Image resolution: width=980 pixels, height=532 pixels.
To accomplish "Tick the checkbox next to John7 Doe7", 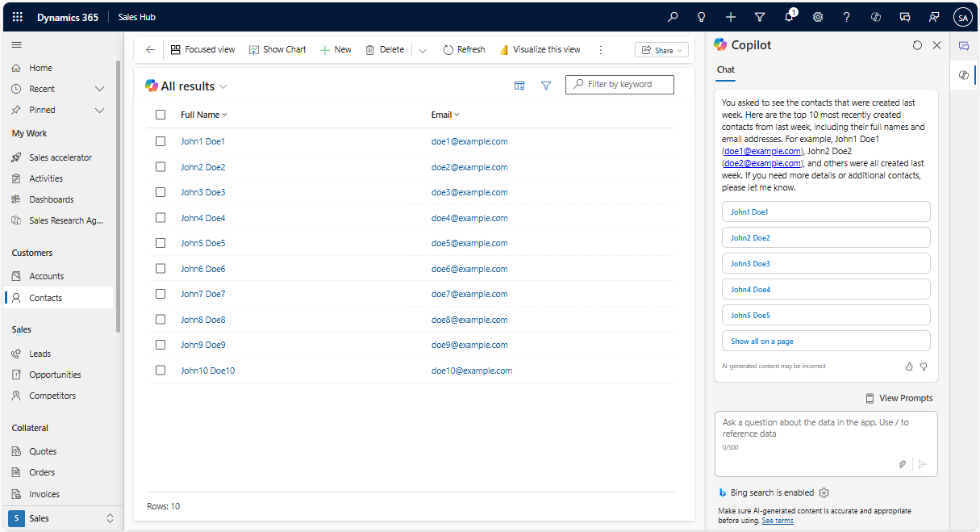I will 161,294.
